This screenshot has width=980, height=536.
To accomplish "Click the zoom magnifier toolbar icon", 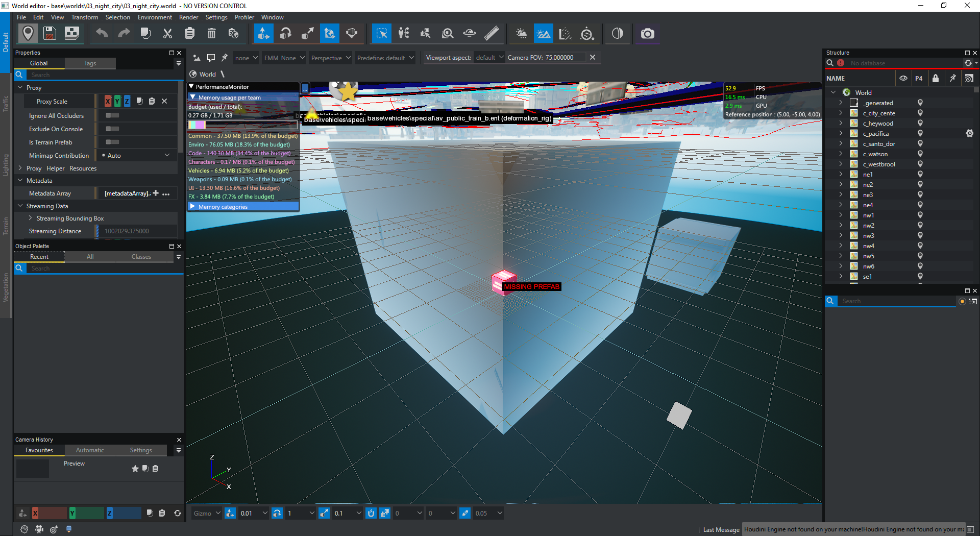I will (448, 34).
